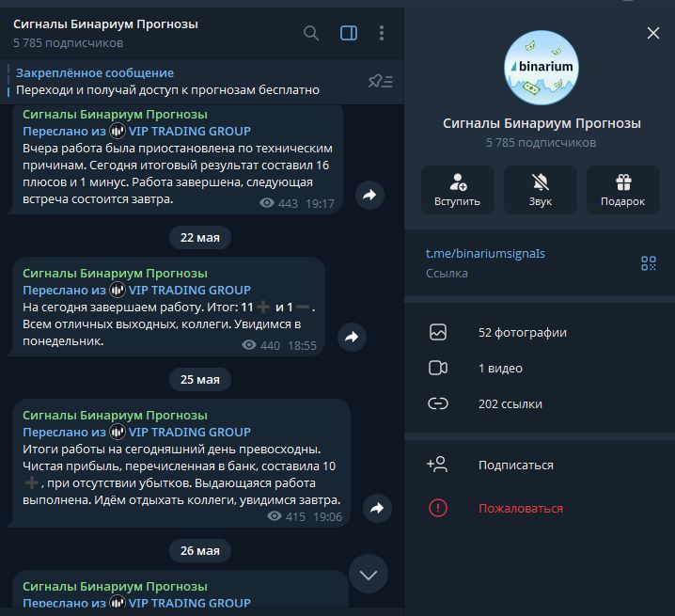Screen dimensions: 675x616
Task: Click channel name above the 16 плюсов message
Action: [115, 114]
